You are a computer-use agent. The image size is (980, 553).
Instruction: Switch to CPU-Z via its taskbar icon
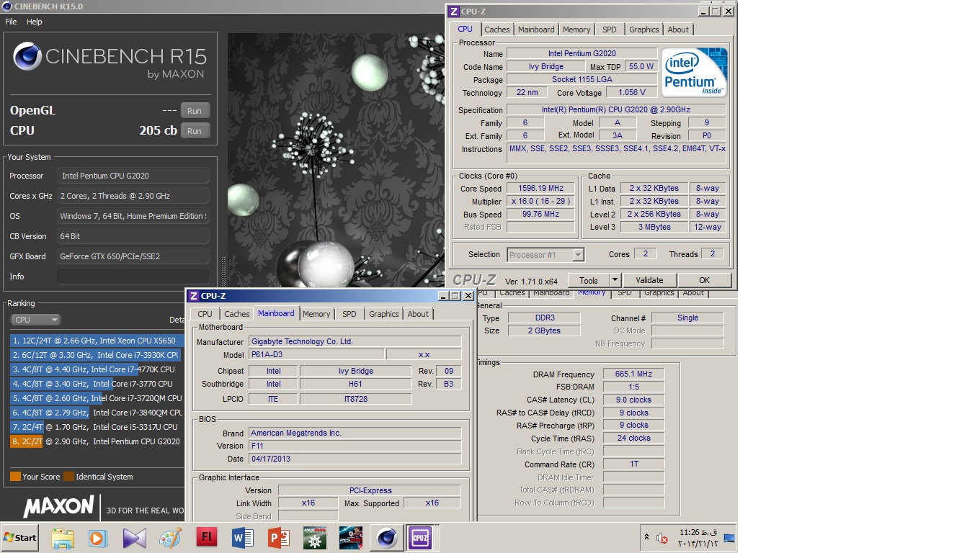(419, 538)
